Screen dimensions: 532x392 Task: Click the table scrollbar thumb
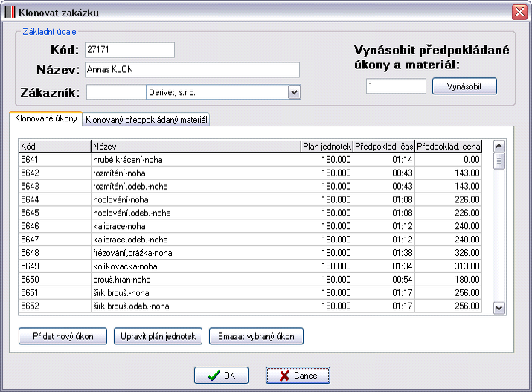(x=499, y=161)
